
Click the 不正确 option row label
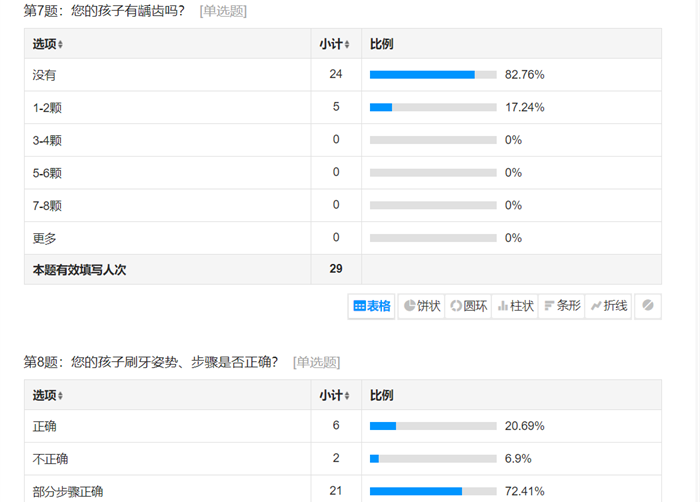click(50, 459)
